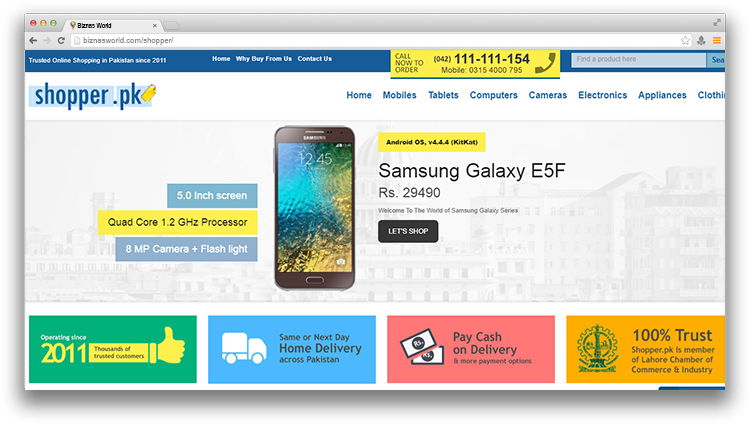Image resolution: width=750 pixels, height=425 pixels.
Task: Open the Chrome hamburger menu
Action: point(717,41)
